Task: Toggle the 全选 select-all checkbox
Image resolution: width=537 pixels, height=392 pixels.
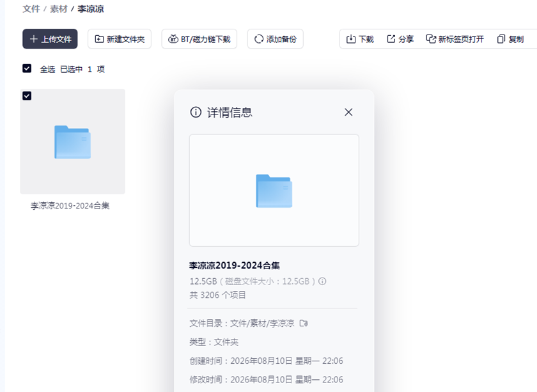Action: pyautogui.click(x=27, y=68)
